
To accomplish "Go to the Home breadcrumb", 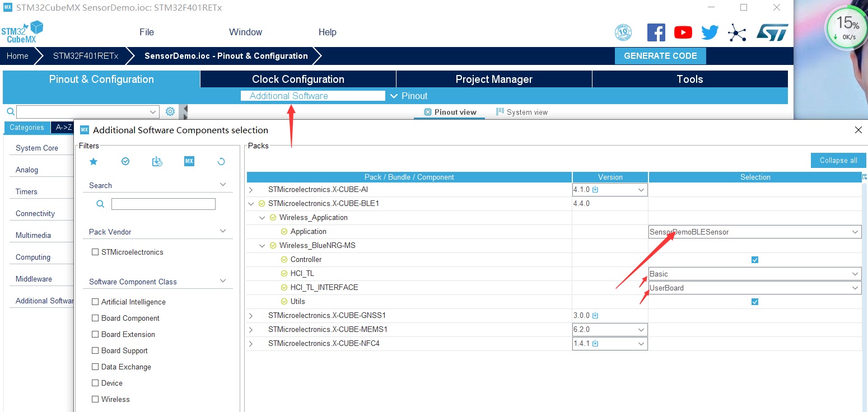I will tap(17, 56).
